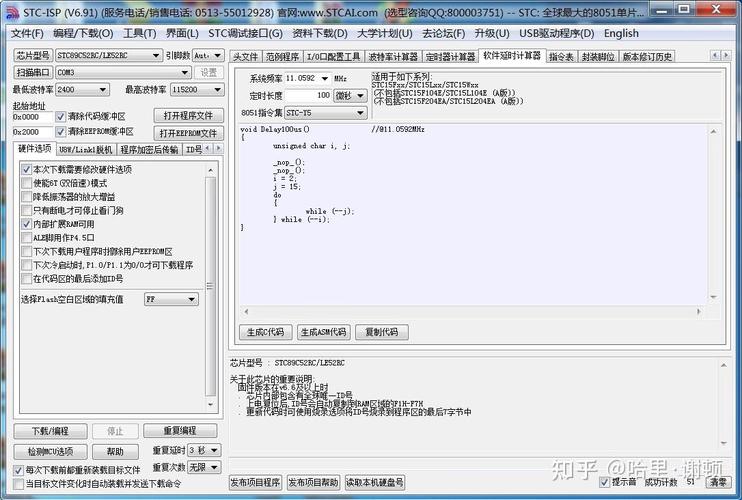Screen dimensions: 742x500
Task: Open the 资料下载(D) menu
Action: point(320,34)
